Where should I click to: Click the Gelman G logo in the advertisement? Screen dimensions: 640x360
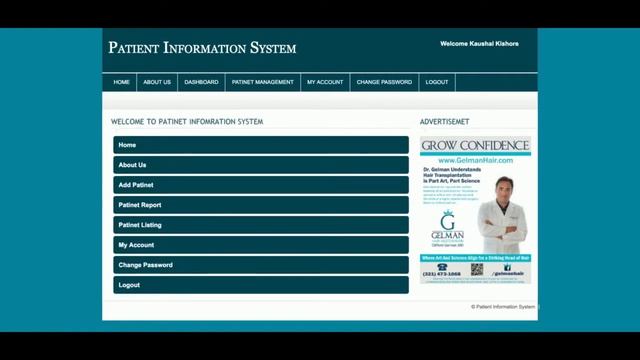[448, 221]
